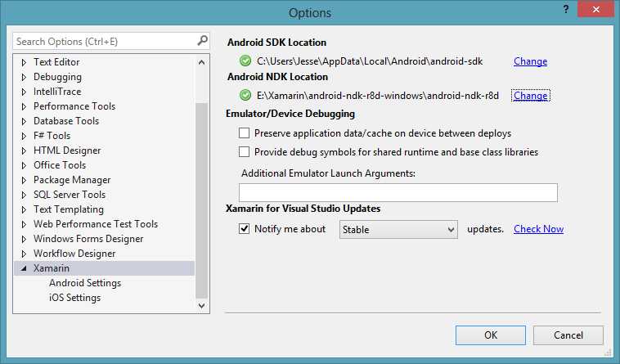Expand the Database Tools node
This screenshot has width=620, height=364.
pos(24,121)
